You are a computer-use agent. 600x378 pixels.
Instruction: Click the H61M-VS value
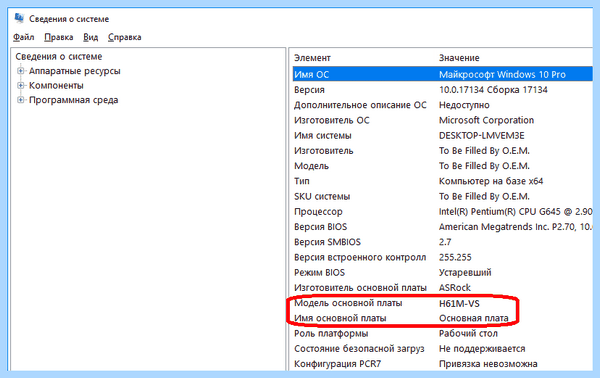tap(459, 303)
